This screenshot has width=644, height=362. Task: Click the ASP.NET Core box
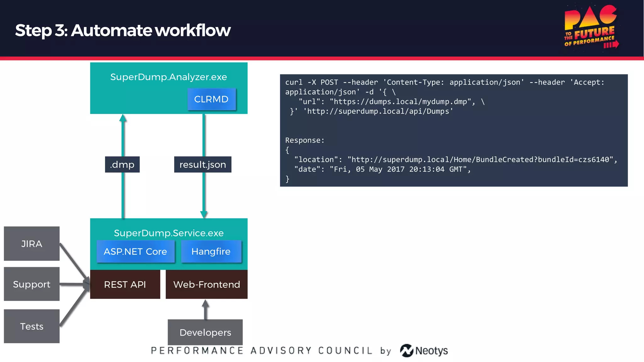pyautogui.click(x=136, y=251)
